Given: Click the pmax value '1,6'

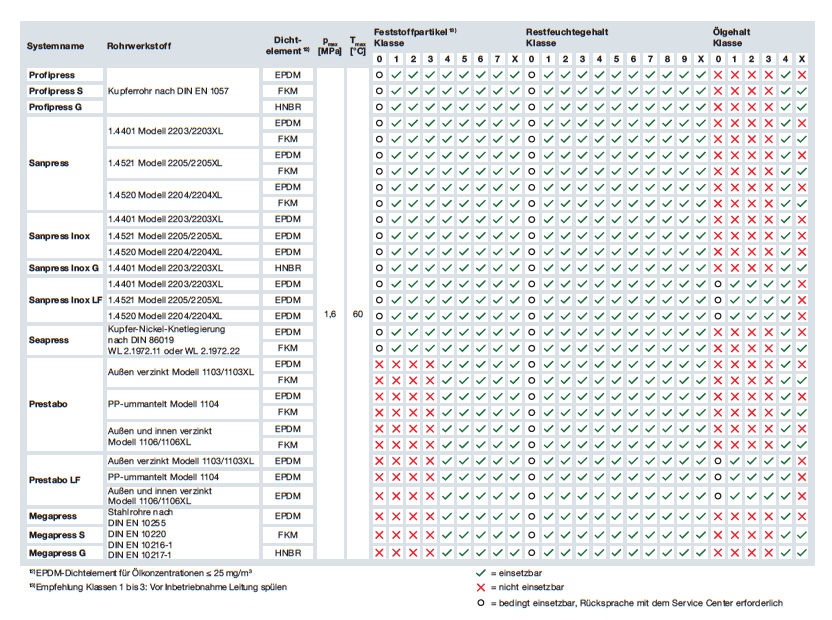Looking at the screenshot, I should pos(330,314).
